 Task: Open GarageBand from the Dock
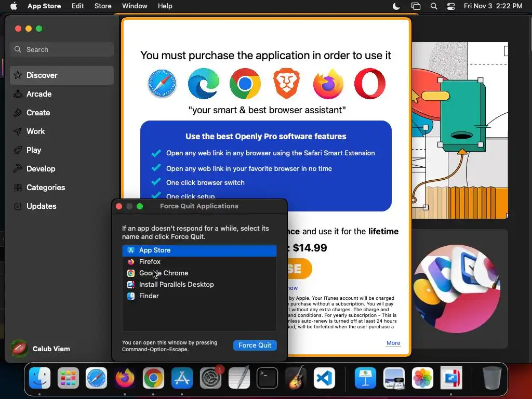click(x=296, y=378)
